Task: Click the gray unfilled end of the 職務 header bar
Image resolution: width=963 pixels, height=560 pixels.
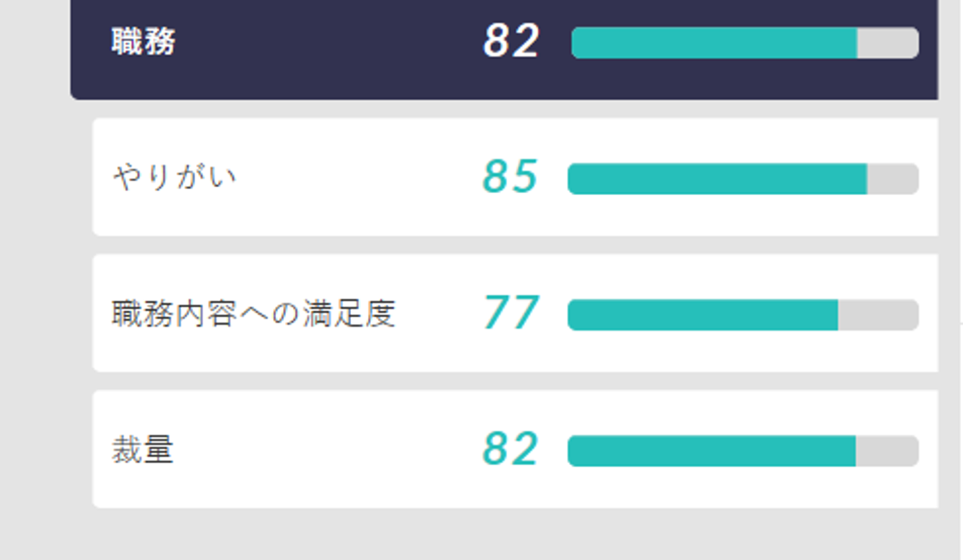Action: [887, 43]
